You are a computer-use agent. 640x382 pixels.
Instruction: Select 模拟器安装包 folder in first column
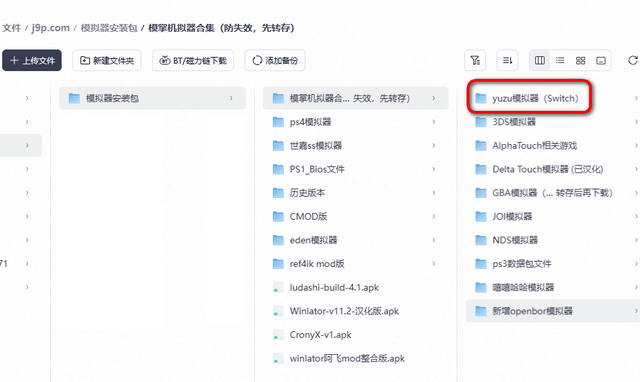tap(152, 98)
